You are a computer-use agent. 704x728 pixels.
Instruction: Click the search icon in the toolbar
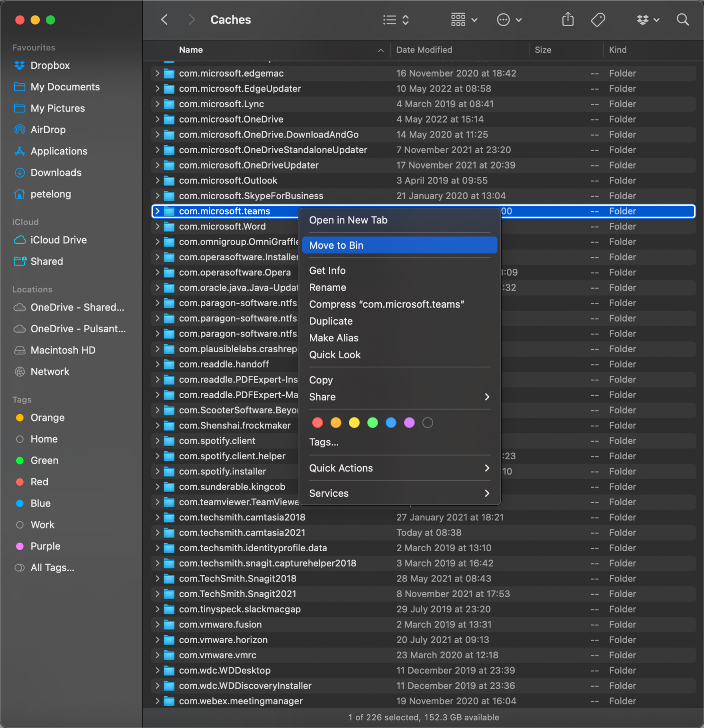click(x=683, y=19)
